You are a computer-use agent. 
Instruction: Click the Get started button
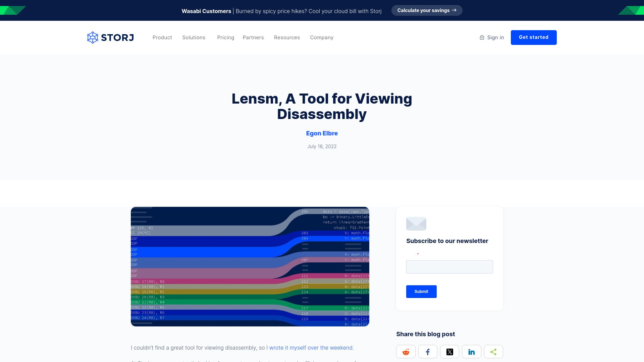534,38
